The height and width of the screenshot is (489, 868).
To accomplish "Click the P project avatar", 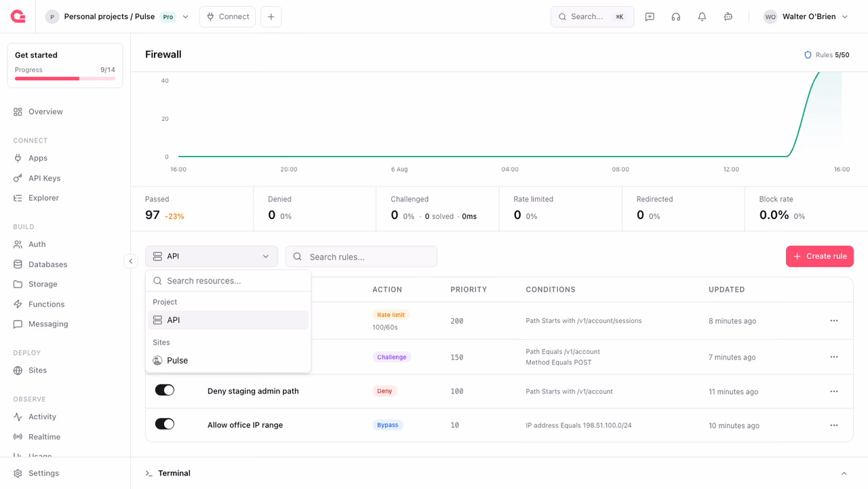I will point(52,17).
